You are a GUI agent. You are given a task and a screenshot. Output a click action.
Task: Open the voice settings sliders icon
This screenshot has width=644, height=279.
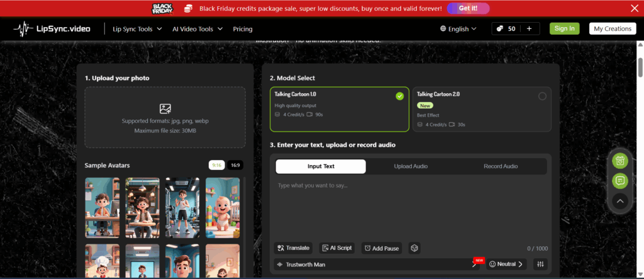(540, 264)
